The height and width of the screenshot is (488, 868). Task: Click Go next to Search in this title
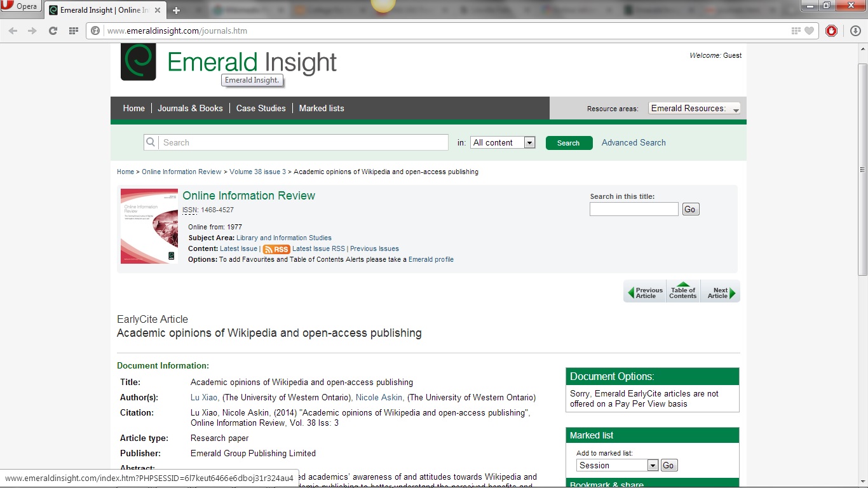(x=691, y=209)
